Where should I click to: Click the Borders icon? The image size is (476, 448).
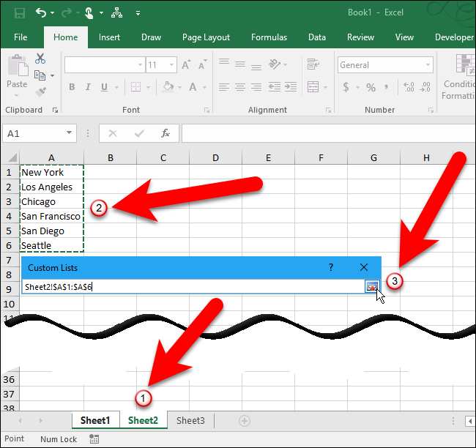[135, 87]
